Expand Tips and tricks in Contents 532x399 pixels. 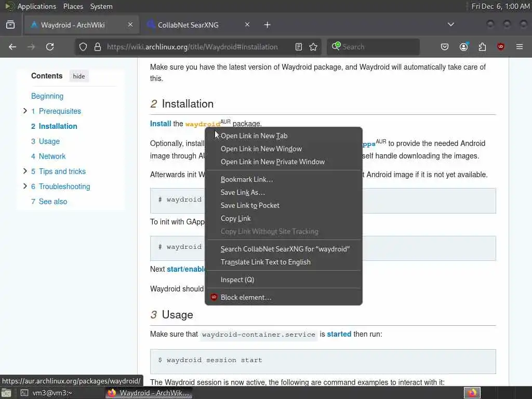[25, 171]
